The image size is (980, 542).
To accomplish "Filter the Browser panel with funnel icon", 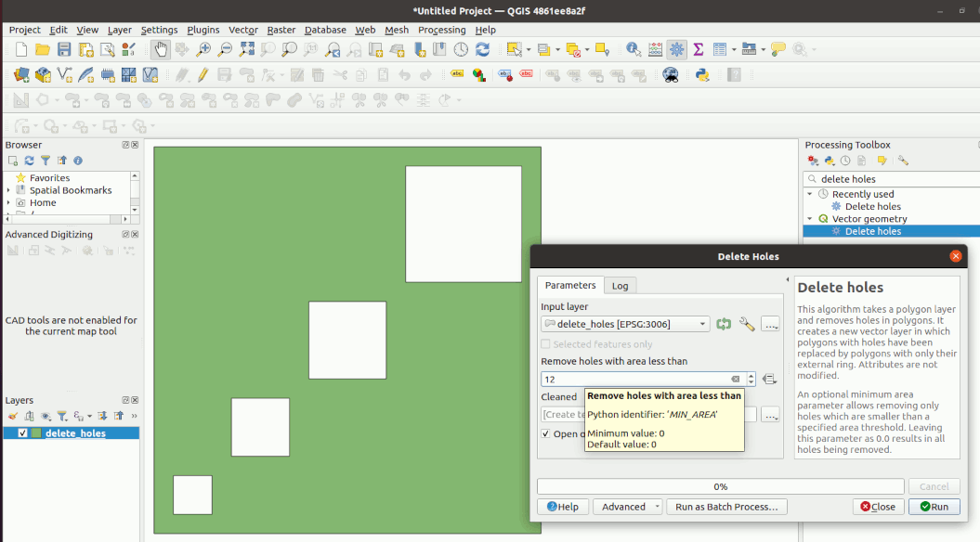I will pos(45,161).
